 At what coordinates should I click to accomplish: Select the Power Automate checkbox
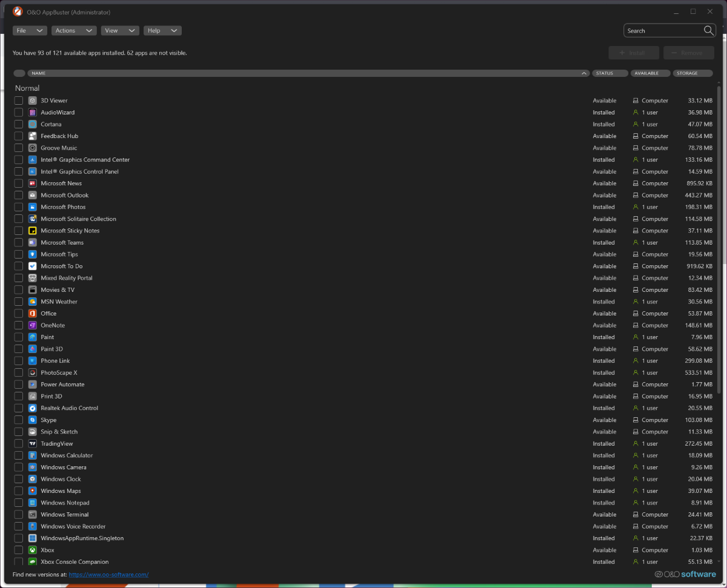pyautogui.click(x=19, y=385)
